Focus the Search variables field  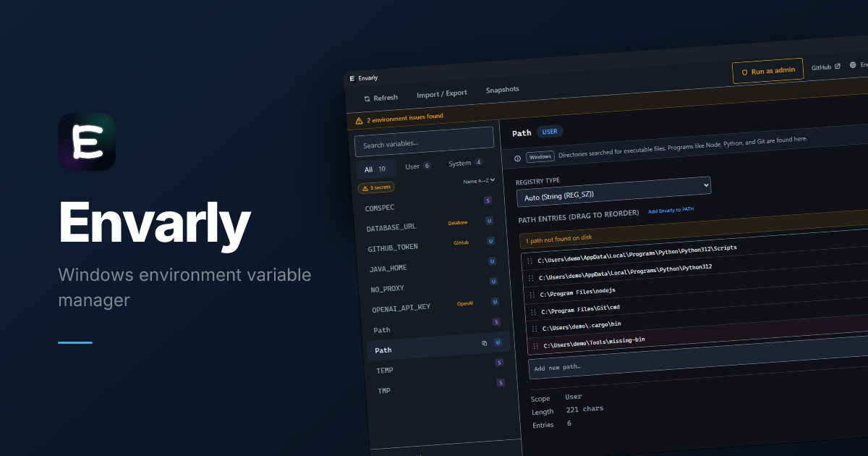pyautogui.click(x=425, y=142)
